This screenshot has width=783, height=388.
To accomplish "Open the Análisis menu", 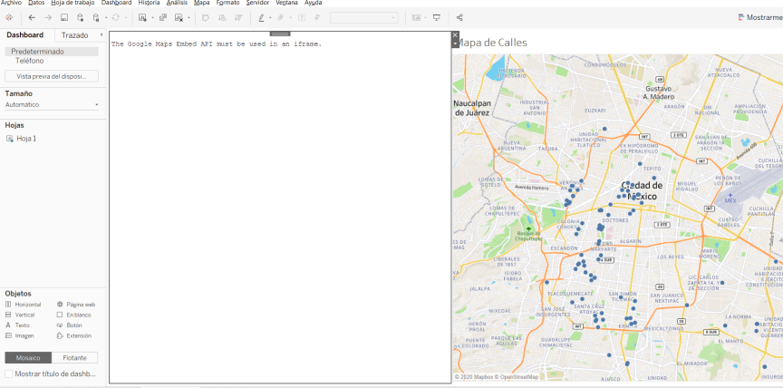I will point(177,2).
